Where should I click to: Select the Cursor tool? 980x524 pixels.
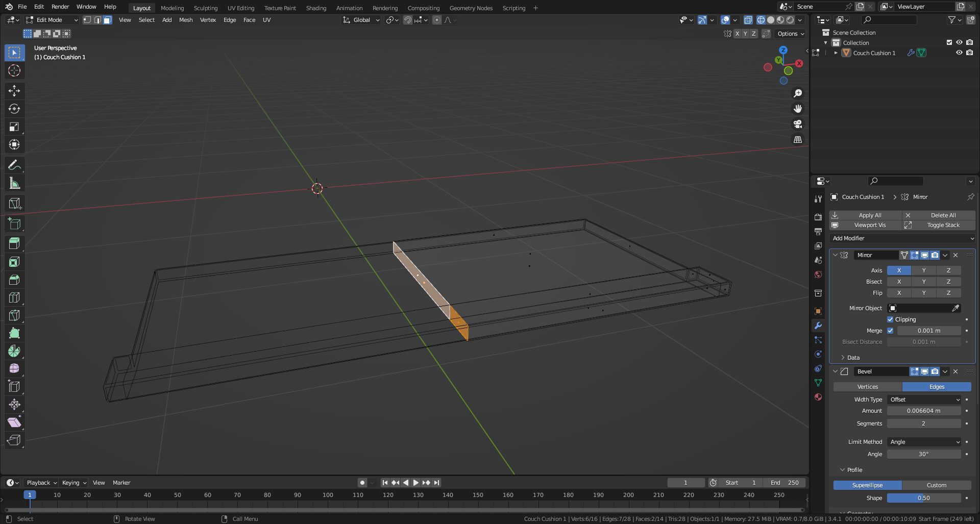tap(14, 70)
